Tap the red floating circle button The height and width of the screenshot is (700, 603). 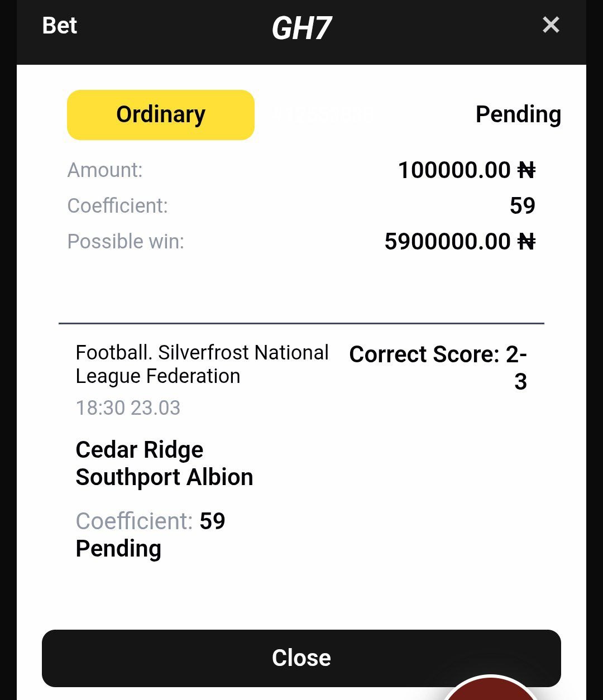click(x=491, y=691)
